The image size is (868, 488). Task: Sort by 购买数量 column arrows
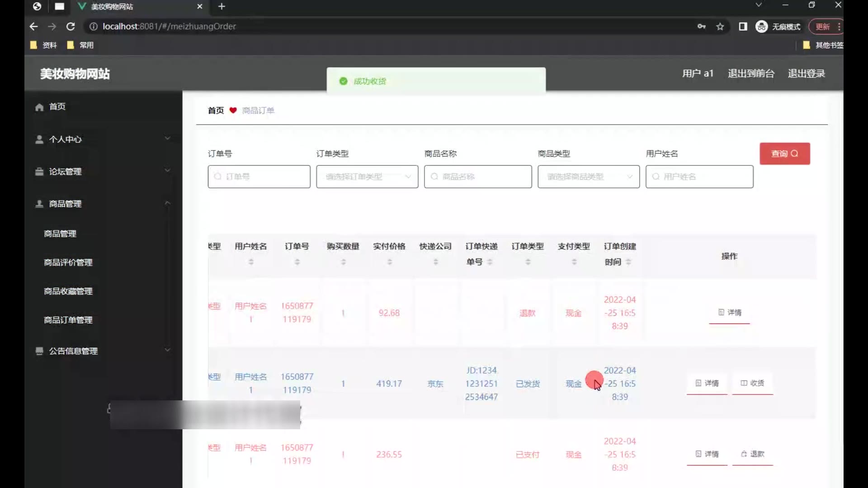(343, 262)
